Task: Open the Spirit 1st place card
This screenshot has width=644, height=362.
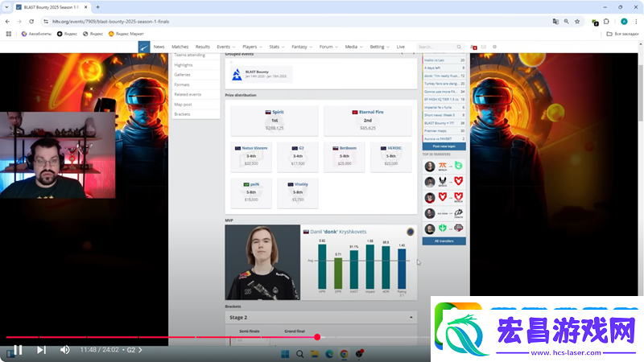Action: 275,121
